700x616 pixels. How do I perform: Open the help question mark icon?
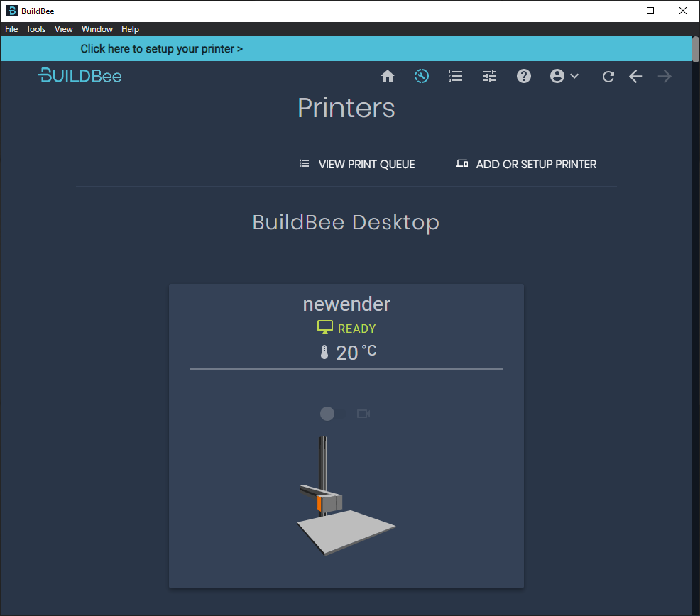[x=524, y=77]
